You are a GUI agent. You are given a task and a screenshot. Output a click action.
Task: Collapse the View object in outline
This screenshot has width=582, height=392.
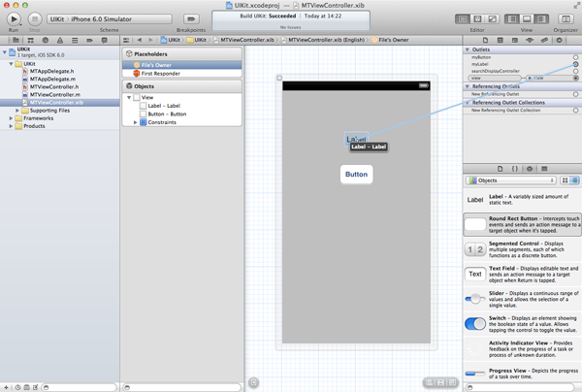[129, 97]
